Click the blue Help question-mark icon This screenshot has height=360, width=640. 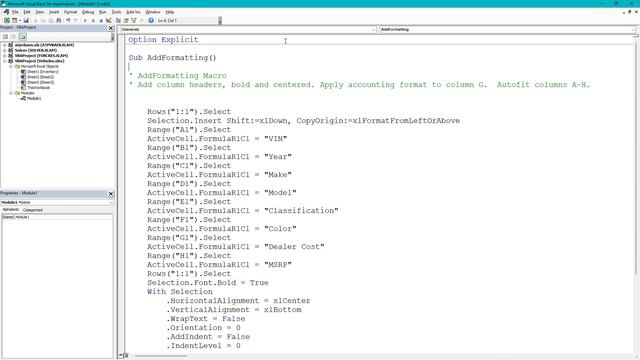(x=151, y=20)
